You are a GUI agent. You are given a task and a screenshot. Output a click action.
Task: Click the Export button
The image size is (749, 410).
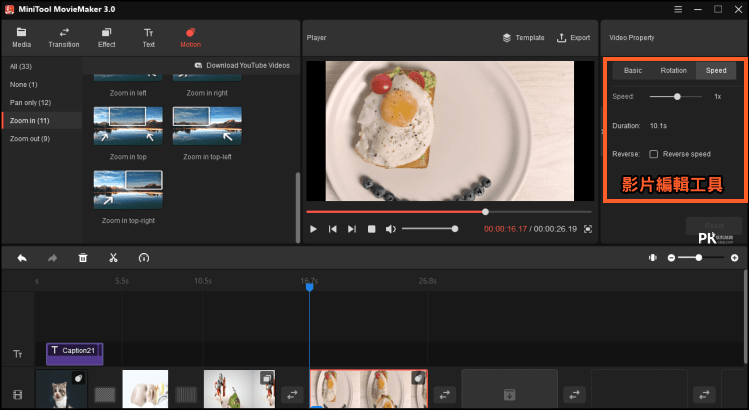click(574, 38)
